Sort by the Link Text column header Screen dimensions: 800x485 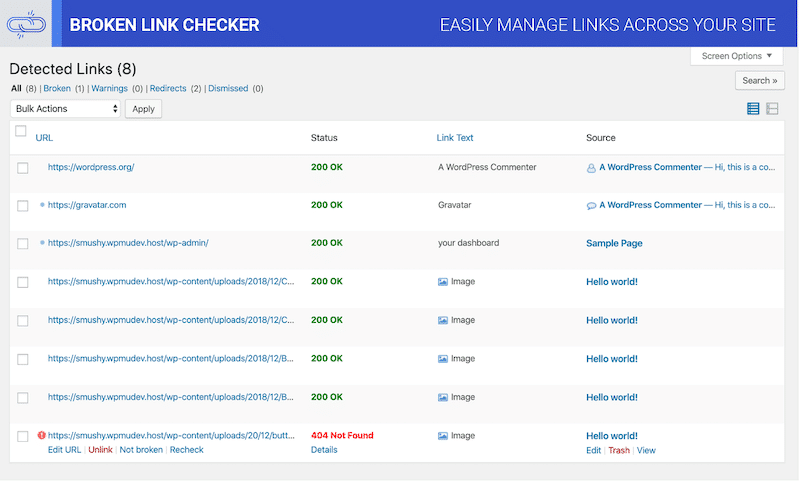455,138
